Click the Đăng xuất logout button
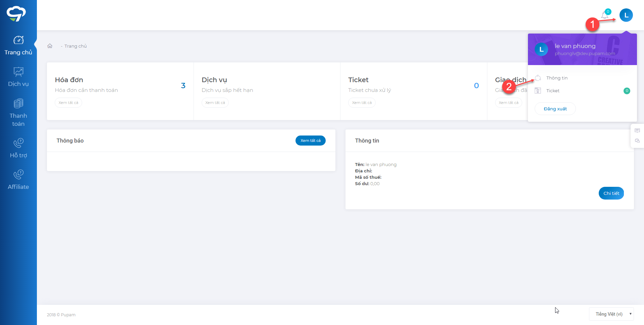This screenshot has width=644, height=325. pyautogui.click(x=555, y=109)
